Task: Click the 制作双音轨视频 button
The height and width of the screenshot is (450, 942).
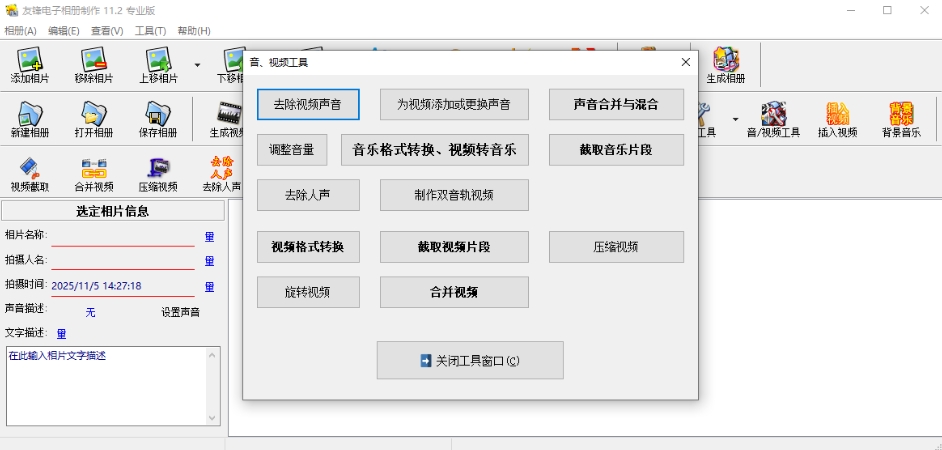Action: [x=454, y=195]
